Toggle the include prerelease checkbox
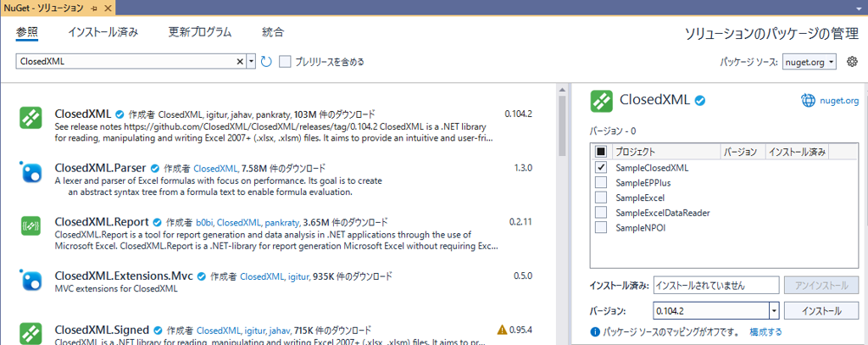868x345 pixels. click(285, 62)
